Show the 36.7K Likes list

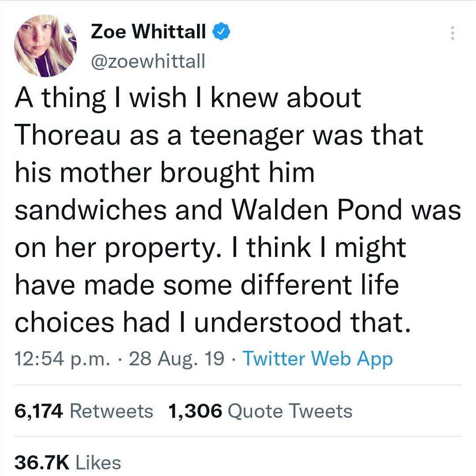pyautogui.click(x=68, y=462)
